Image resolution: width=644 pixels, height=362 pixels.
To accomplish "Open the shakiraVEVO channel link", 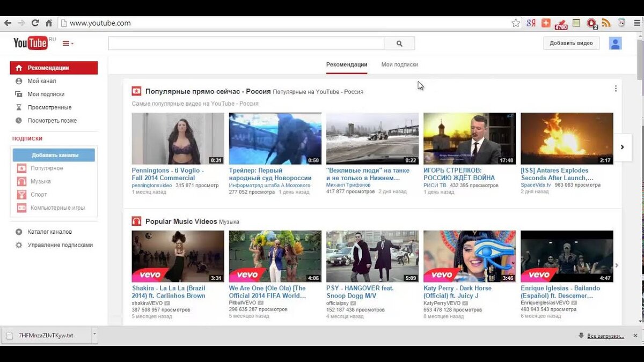I will pos(147,303).
